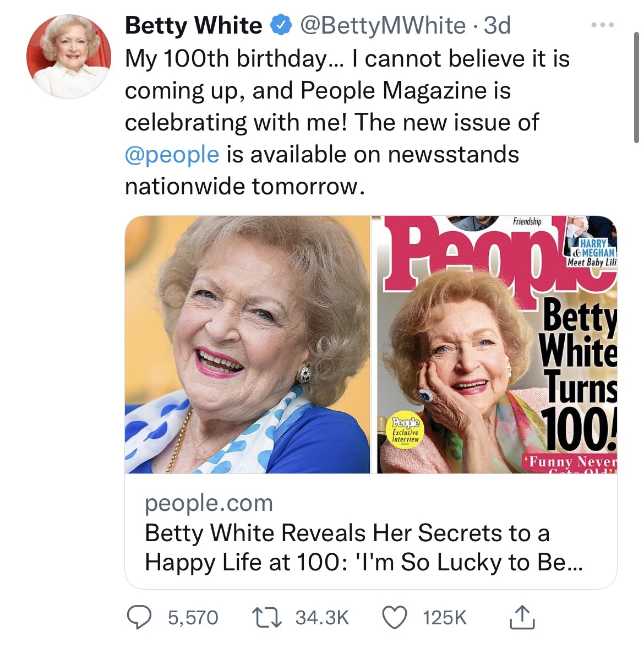The image size is (644, 659).
Task: Click the vertical scrollbar on the right edge
Action: click(x=636, y=88)
